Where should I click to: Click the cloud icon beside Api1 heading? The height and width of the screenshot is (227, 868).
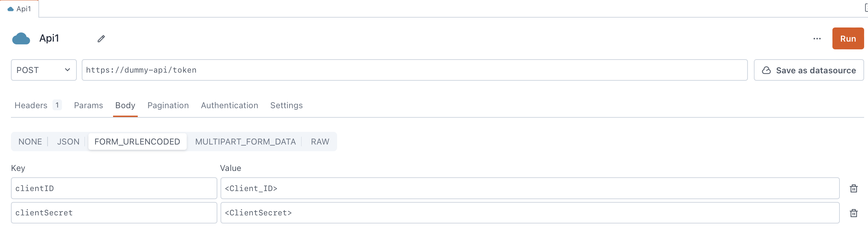coord(21,38)
